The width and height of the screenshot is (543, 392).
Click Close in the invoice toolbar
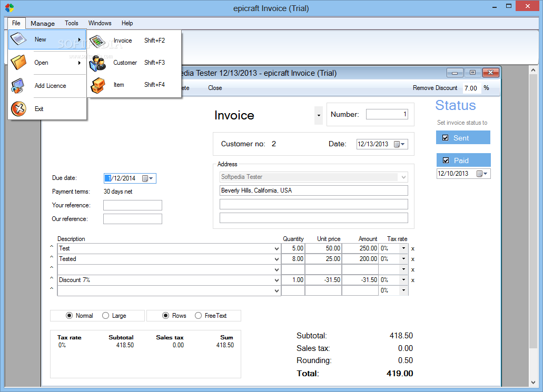point(215,88)
